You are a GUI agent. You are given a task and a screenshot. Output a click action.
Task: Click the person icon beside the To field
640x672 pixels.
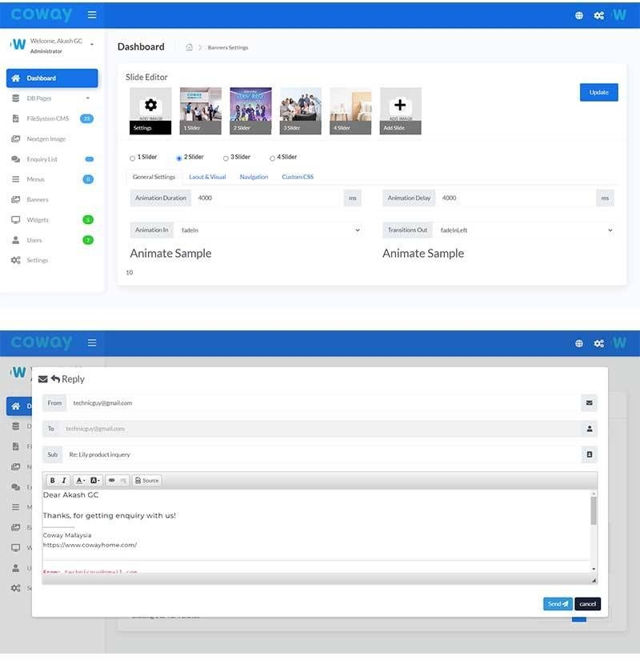click(589, 429)
